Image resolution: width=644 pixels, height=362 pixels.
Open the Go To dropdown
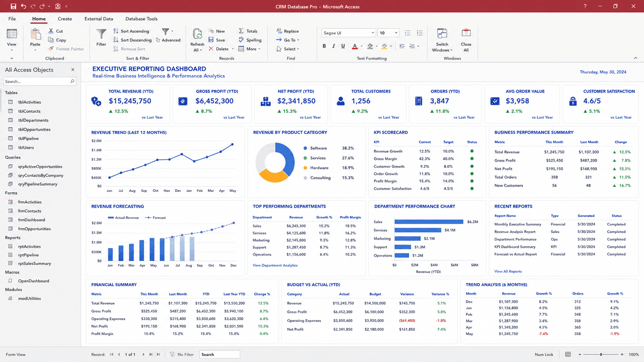298,40
